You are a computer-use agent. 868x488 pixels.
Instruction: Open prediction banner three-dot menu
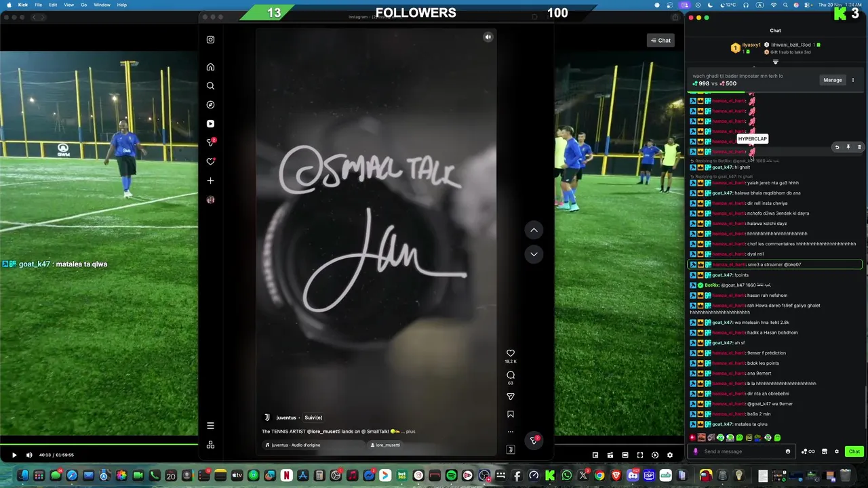[853, 80]
